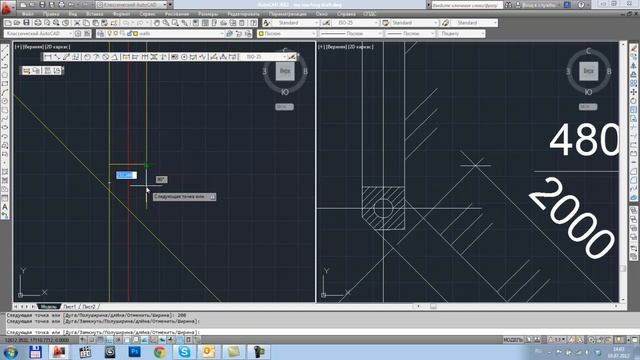Select the Hatch tool in Draw toolbar
The image size is (640, 360).
coord(5,171)
